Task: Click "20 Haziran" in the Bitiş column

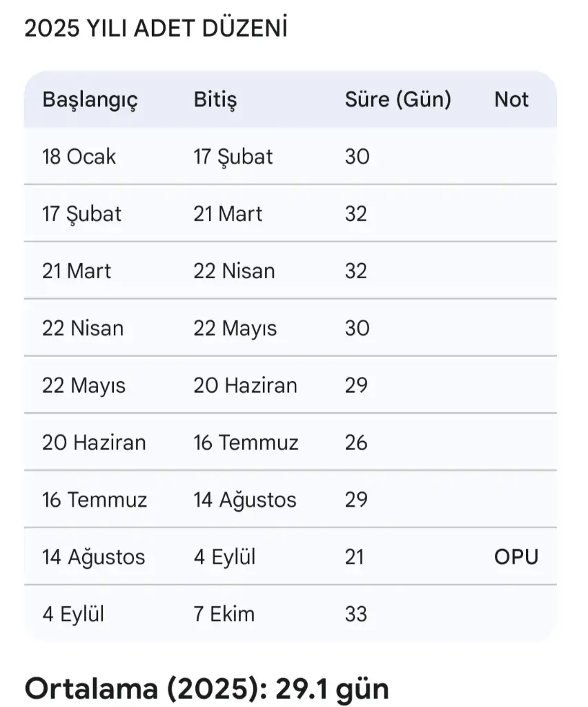Action: click(x=245, y=385)
